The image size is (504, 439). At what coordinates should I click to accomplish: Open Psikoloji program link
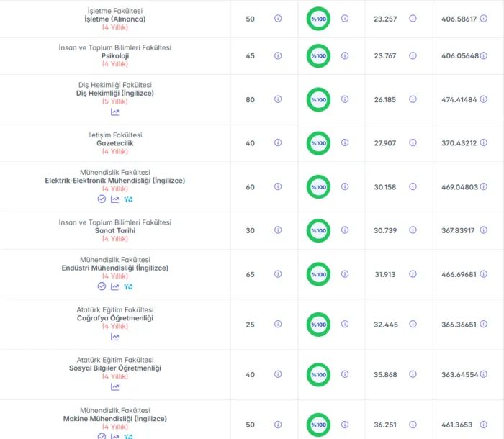pyautogui.click(x=115, y=56)
